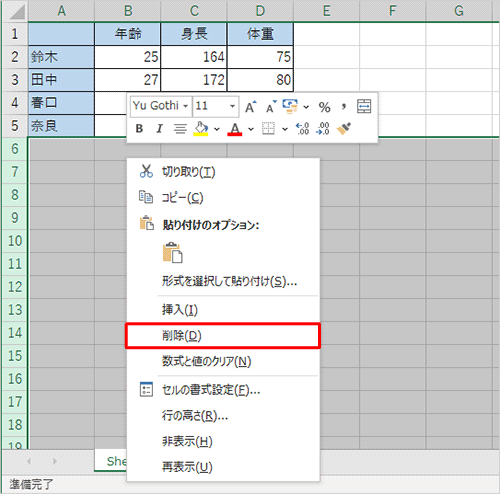Viewport: 500px width, 494px height.
Task: Click cell with value 80
Action: point(260,80)
